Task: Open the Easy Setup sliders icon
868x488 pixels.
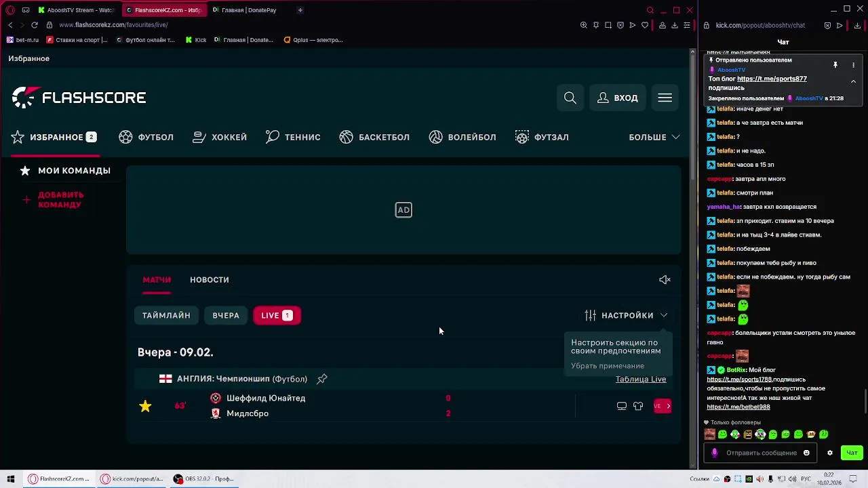Action: coord(687,25)
